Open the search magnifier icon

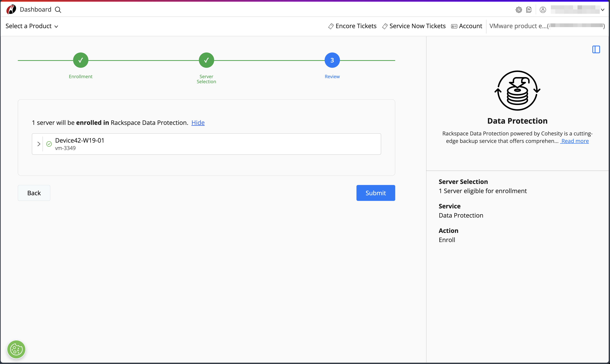tap(58, 10)
